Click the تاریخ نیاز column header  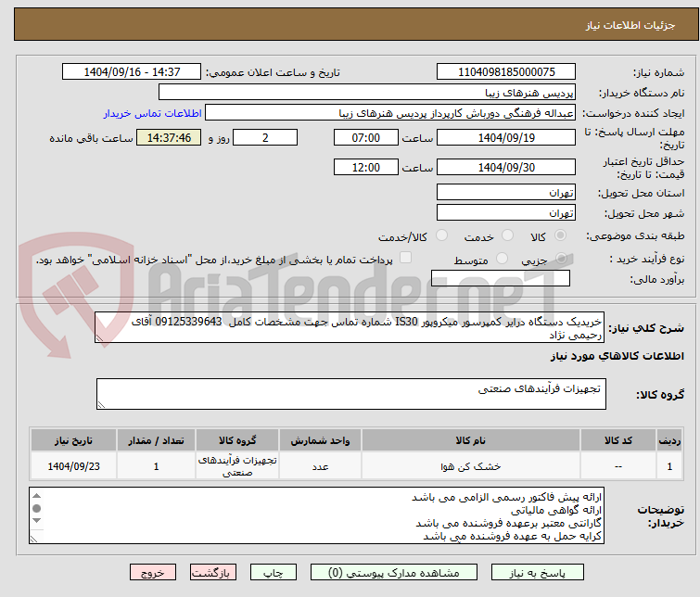[73, 440]
